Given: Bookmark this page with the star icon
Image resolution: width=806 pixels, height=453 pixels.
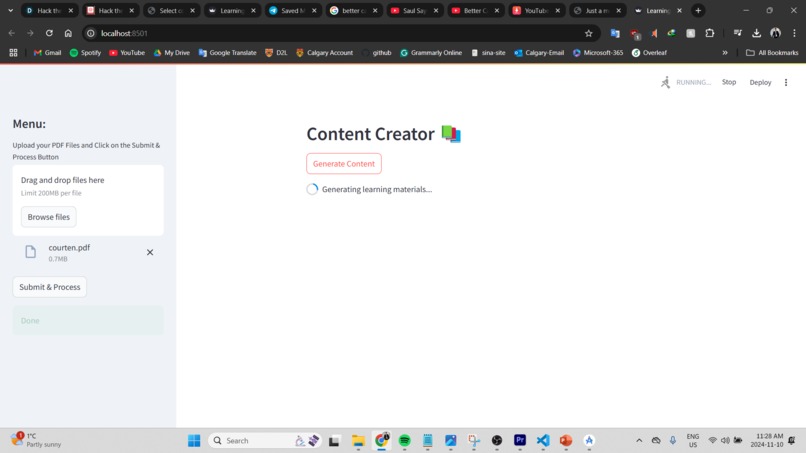Looking at the screenshot, I should pos(589,33).
